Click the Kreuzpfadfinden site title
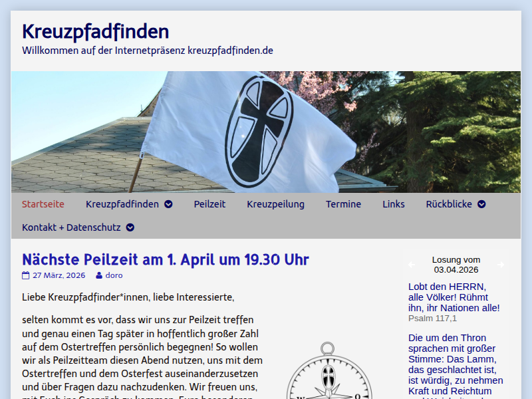532x399 pixels. (95, 31)
